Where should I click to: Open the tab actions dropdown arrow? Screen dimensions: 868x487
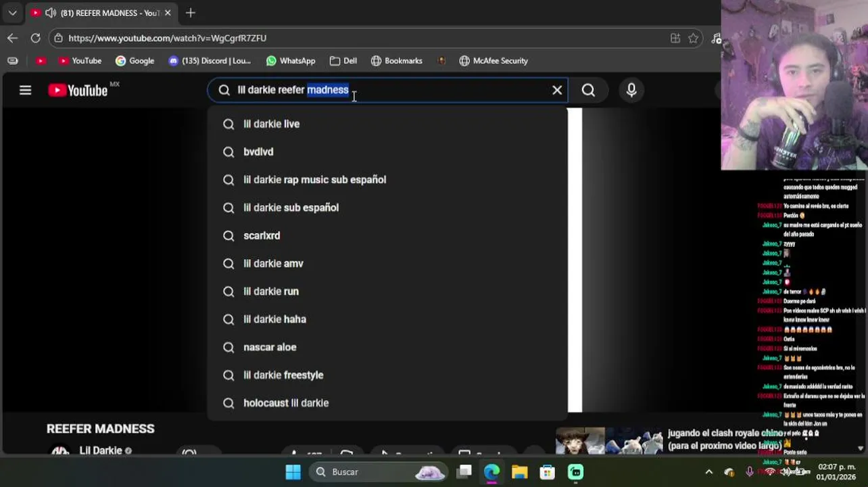click(x=12, y=13)
